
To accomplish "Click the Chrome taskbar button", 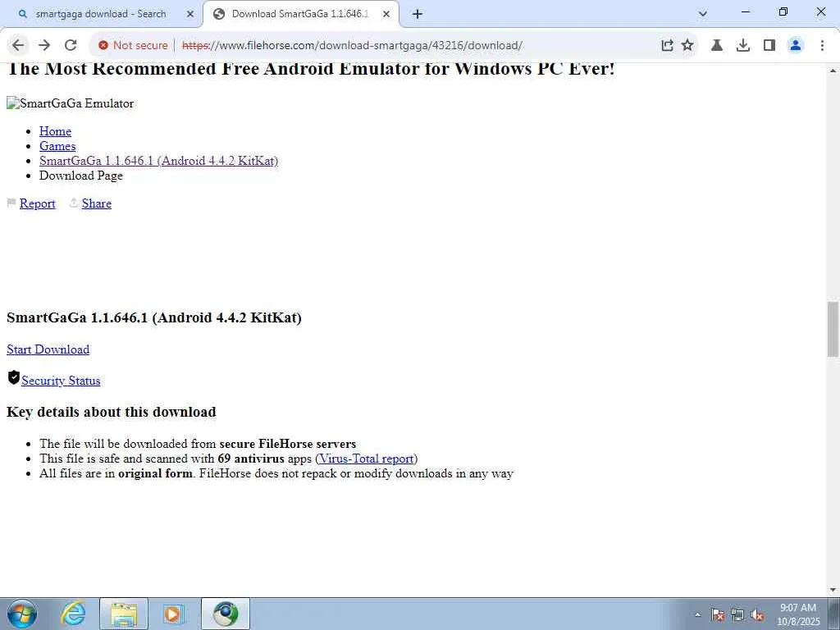I will pyautogui.click(x=226, y=614).
